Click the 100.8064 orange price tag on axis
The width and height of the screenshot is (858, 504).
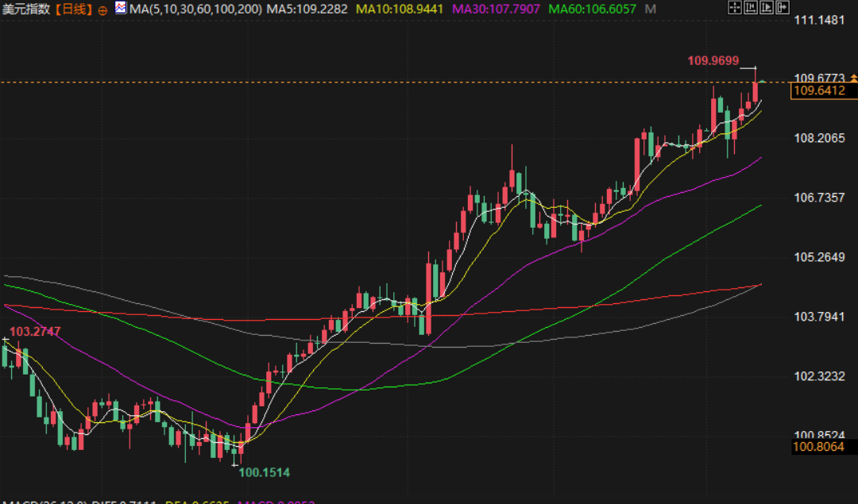click(x=819, y=448)
